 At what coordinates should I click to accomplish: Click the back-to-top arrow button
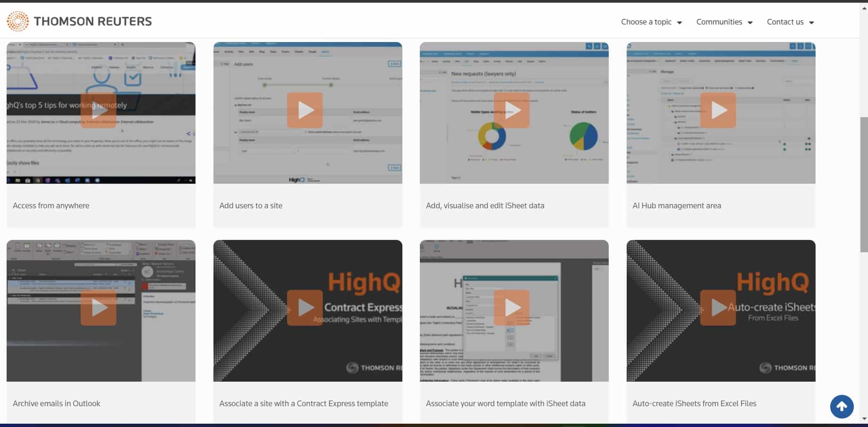click(x=842, y=407)
